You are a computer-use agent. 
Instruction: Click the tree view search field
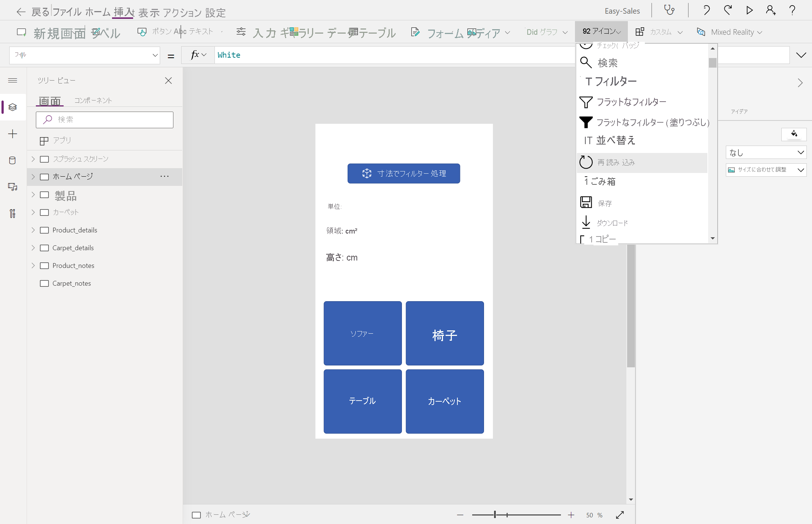[x=105, y=120]
